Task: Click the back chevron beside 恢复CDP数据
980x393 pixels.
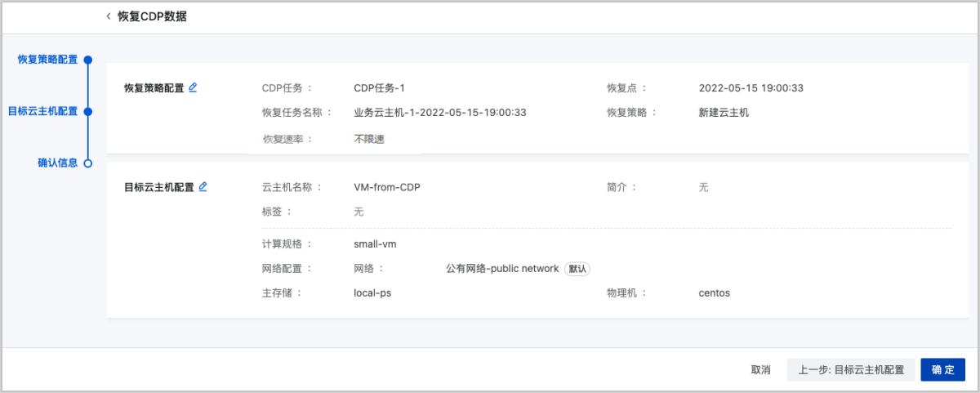Action: point(109,16)
